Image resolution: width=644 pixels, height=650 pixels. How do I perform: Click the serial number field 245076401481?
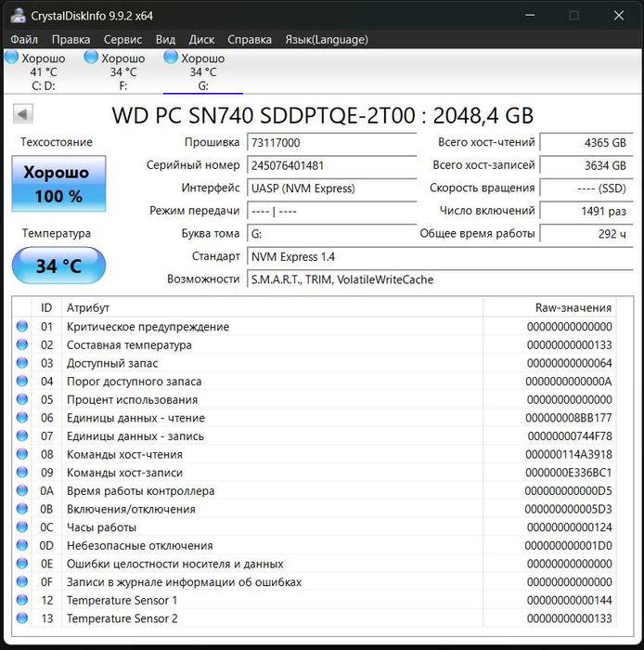(x=331, y=165)
